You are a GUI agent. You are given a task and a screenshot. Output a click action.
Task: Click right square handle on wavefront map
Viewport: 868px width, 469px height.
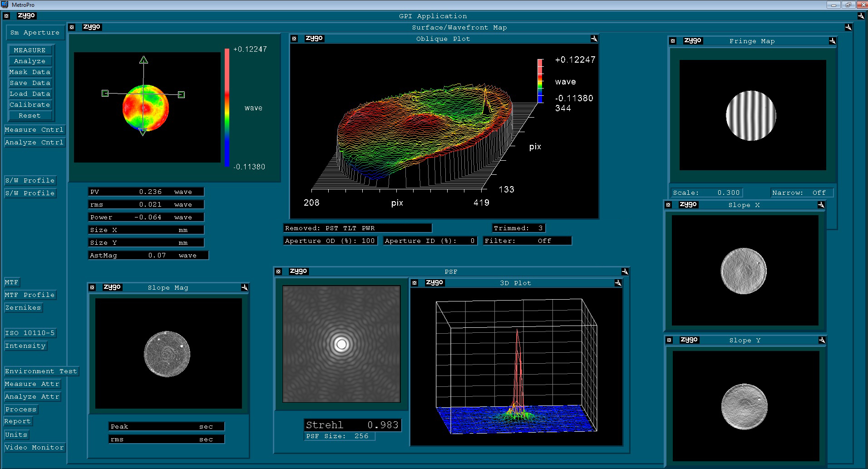click(181, 94)
